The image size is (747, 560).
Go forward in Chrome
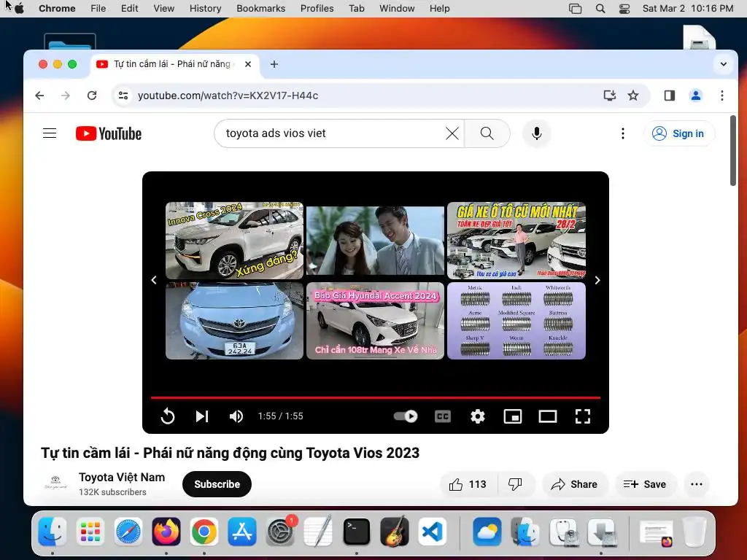tap(66, 96)
